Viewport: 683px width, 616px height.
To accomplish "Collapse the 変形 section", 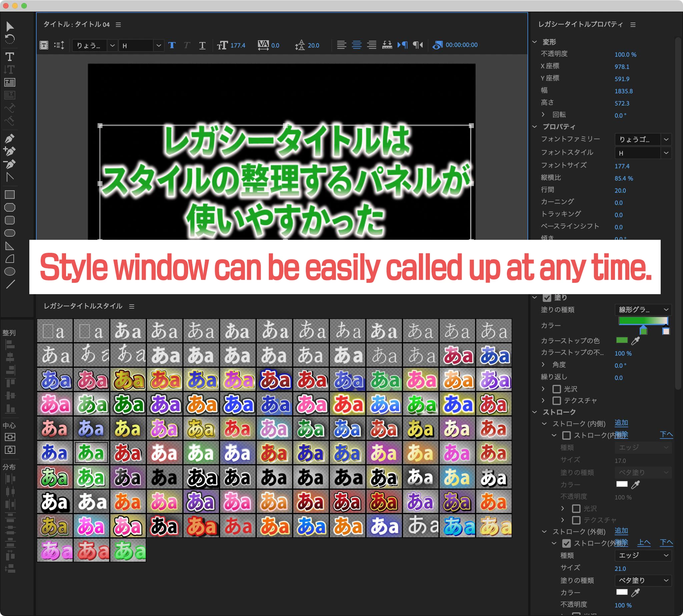I will [x=535, y=42].
